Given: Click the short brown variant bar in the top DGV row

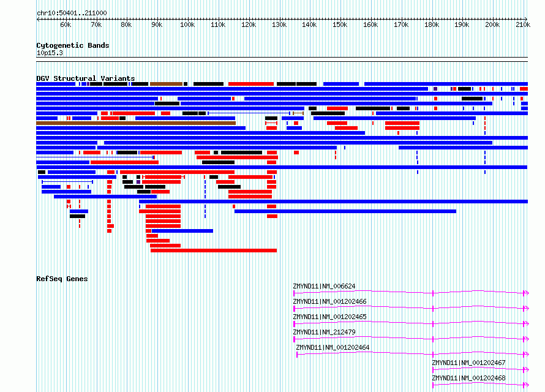Looking at the screenshot, I should click(x=166, y=84).
